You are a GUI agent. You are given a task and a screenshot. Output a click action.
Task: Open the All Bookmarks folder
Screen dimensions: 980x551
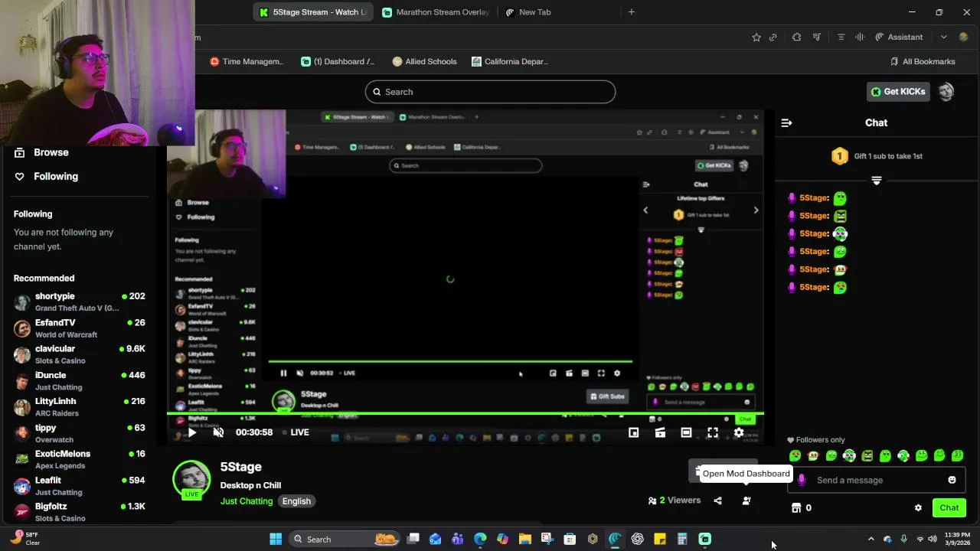pos(923,61)
